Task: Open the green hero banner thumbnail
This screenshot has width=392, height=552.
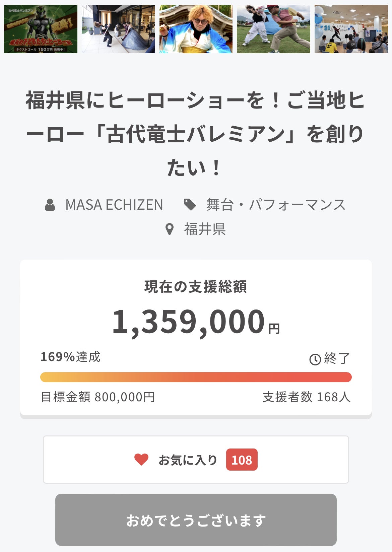Action: [41, 29]
